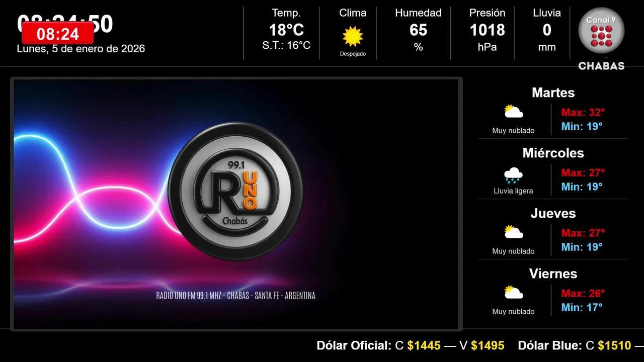Screen dimensions: 644x362
Task: Click Jueves cloudy forecast icon
Action: tap(514, 232)
